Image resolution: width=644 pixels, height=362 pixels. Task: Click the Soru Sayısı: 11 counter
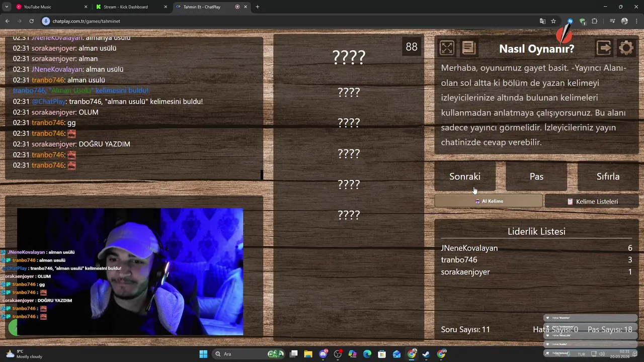(x=465, y=329)
